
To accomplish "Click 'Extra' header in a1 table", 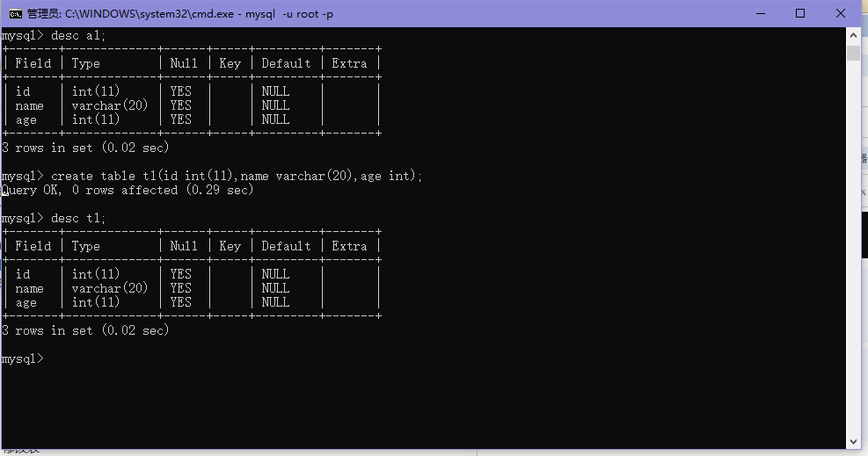I will pos(349,63).
